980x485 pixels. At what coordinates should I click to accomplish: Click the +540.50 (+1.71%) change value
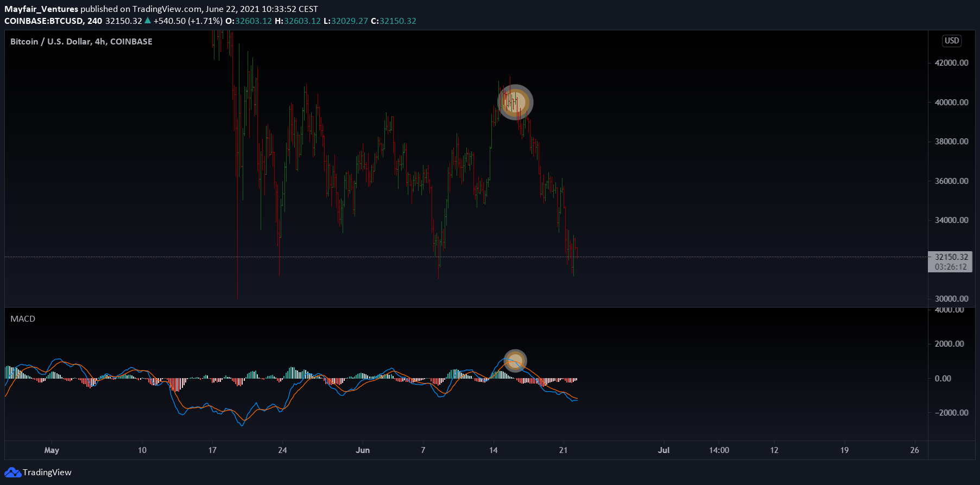[188, 21]
